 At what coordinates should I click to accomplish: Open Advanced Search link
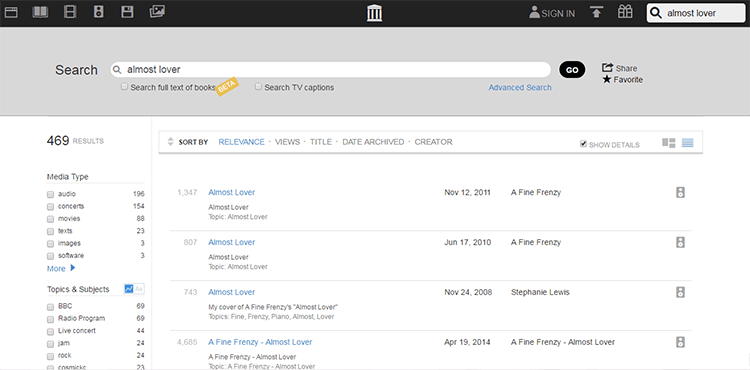(520, 87)
